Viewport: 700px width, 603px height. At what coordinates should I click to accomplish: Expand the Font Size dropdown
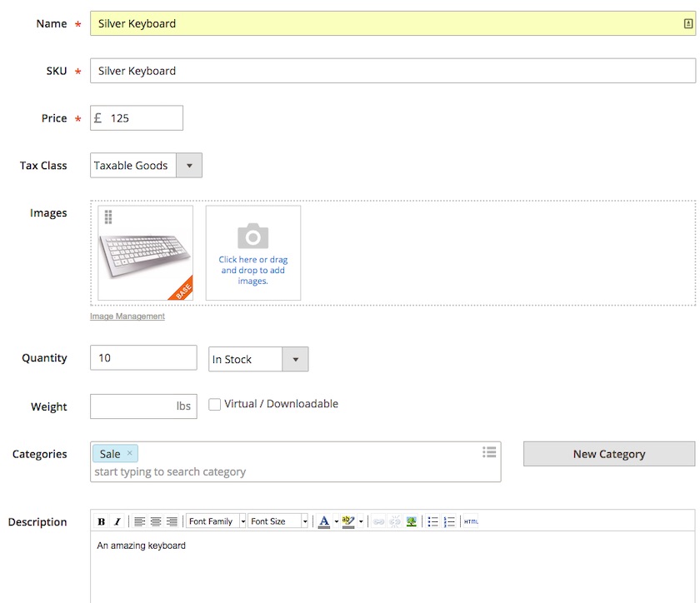(x=278, y=521)
